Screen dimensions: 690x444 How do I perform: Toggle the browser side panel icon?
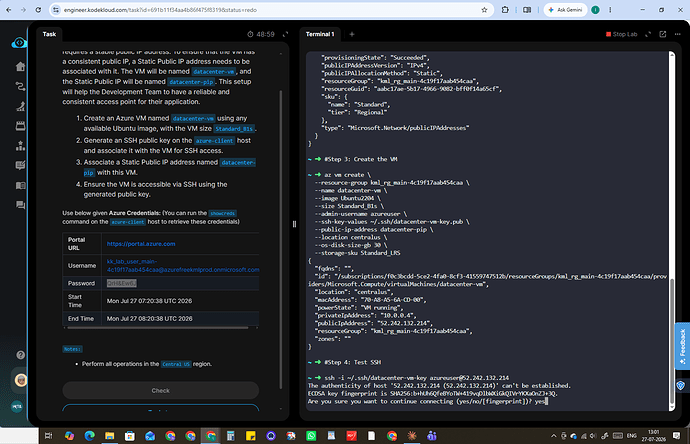pyautogui.click(x=527, y=10)
